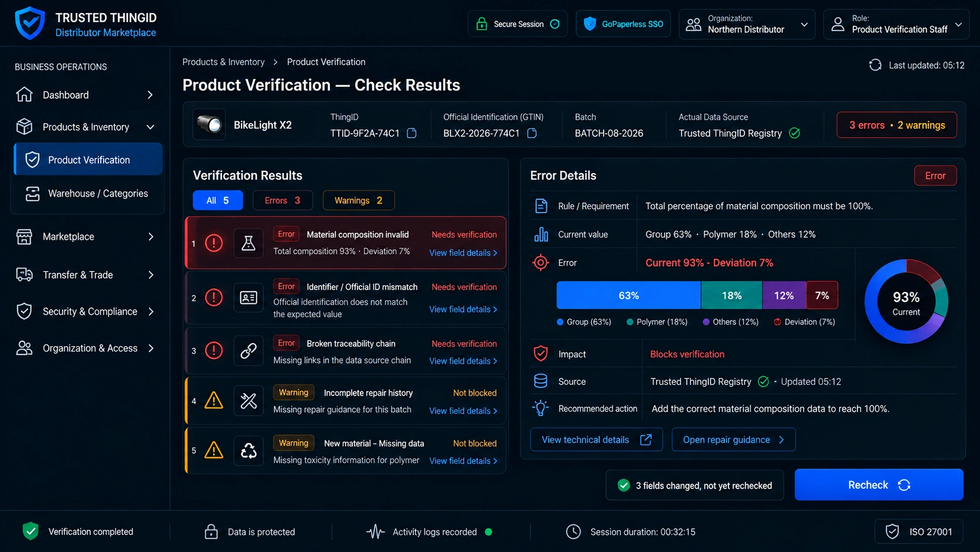Click the recycle icon for New material
Screen dimensions: 980x552
(249, 451)
